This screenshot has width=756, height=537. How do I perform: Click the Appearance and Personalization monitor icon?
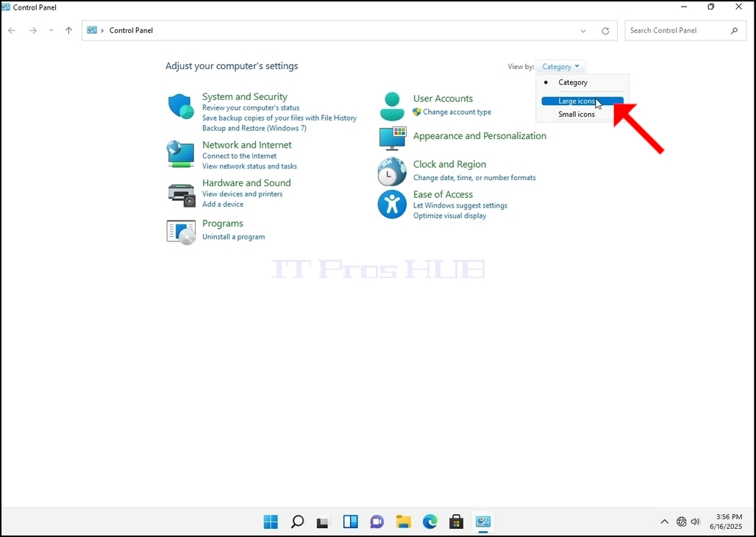pos(393,139)
